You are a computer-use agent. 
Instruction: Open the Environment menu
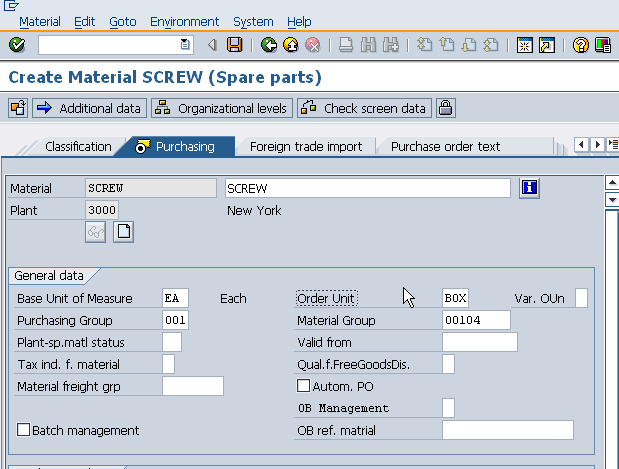point(184,22)
